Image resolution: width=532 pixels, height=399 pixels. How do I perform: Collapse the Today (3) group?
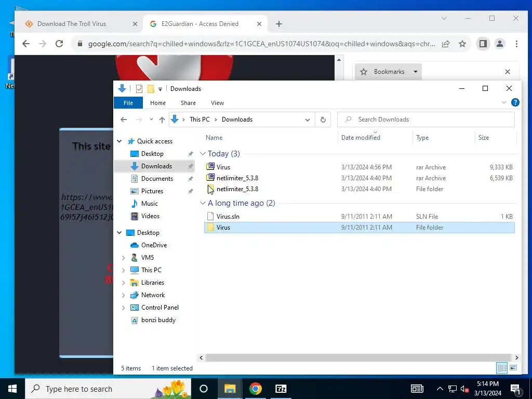point(203,154)
